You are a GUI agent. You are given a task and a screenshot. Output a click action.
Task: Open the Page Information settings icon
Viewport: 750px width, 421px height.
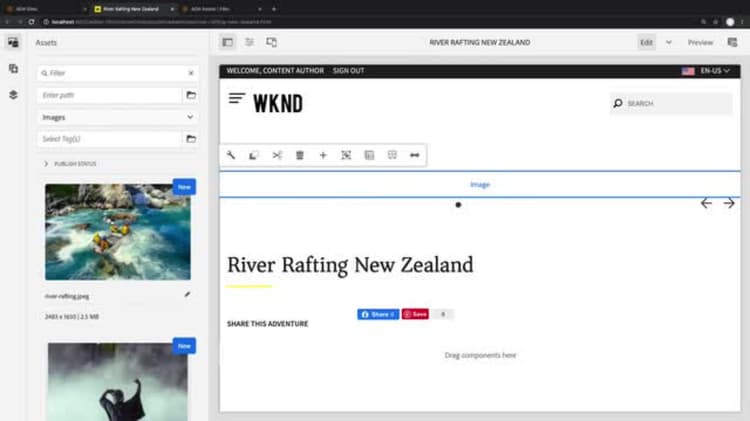(249, 42)
